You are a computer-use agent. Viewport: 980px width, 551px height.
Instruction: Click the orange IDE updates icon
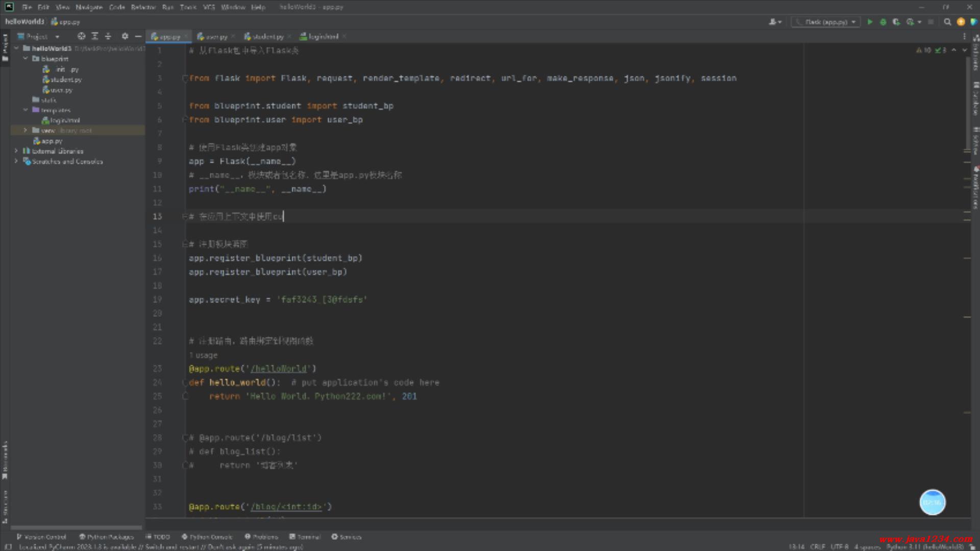[x=961, y=22]
